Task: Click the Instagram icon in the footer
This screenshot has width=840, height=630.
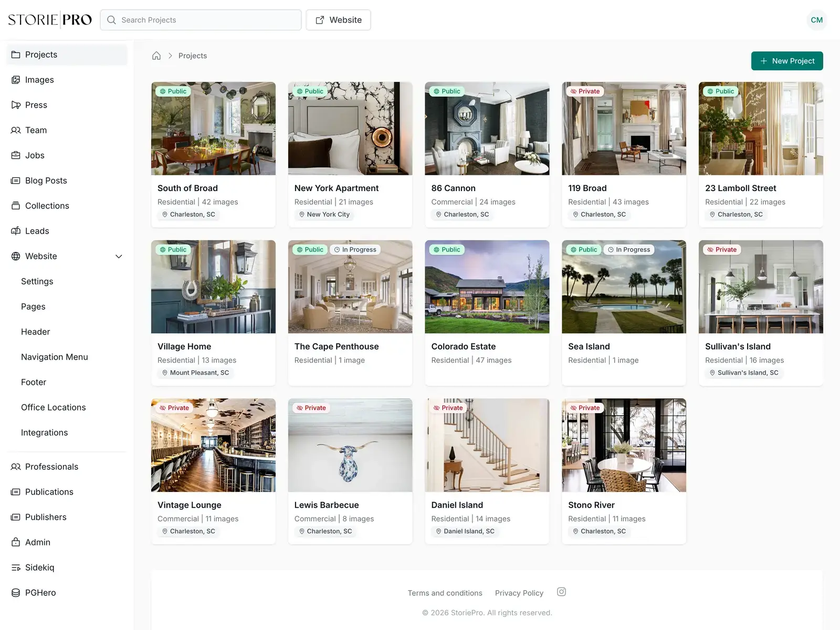Action: (561, 592)
